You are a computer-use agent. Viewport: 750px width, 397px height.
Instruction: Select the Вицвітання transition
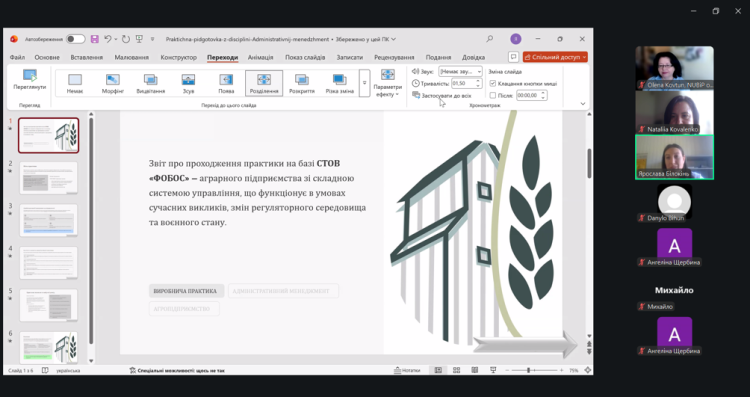tap(150, 83)
